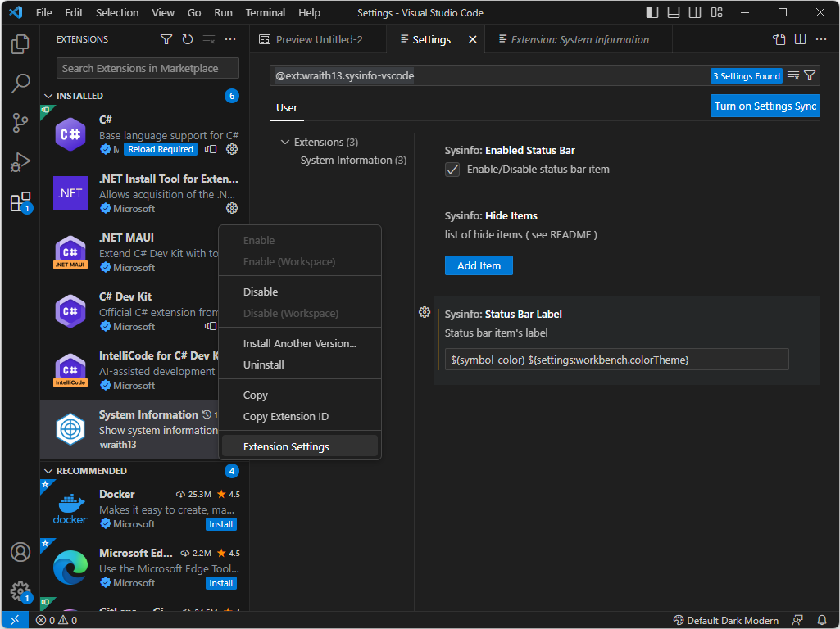
Task: Refresh the extensions list
Action: point(188,39)
